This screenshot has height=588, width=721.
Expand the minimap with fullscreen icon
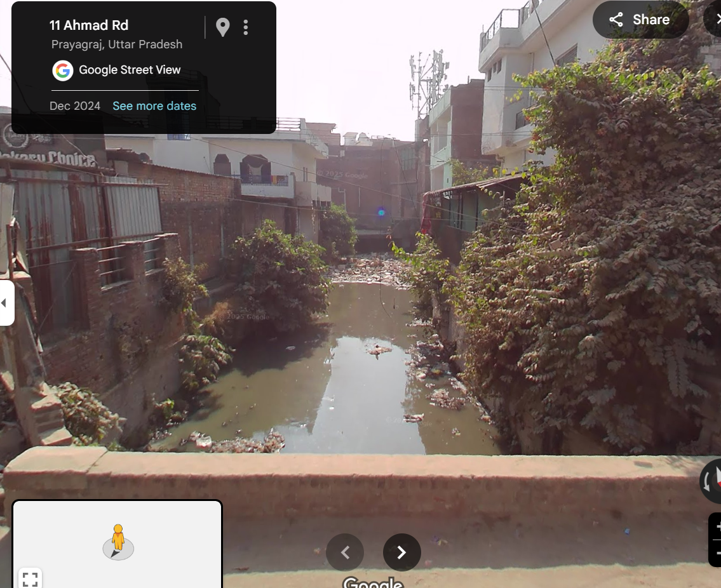tap(30, 578)
